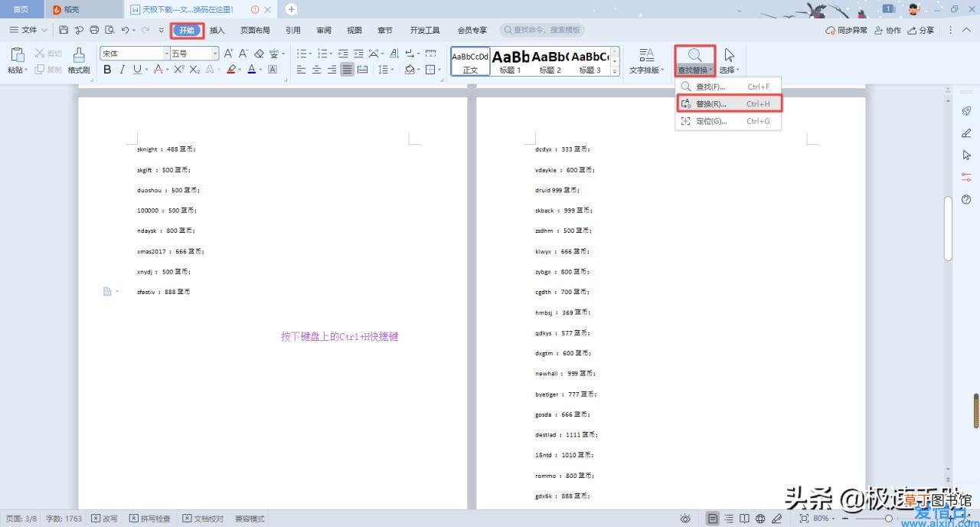Toggle revision mode (改写) in status bar
The image size is (980, 527).
105,519
